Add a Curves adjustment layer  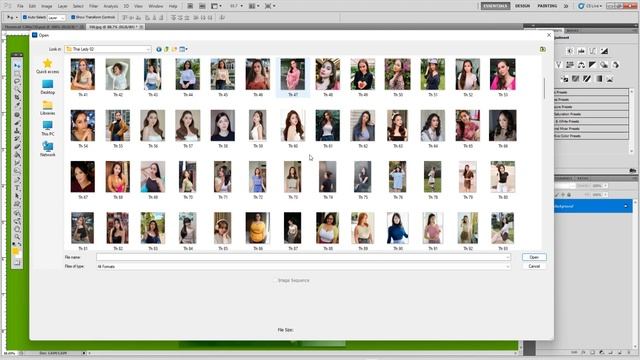[593, 51]
